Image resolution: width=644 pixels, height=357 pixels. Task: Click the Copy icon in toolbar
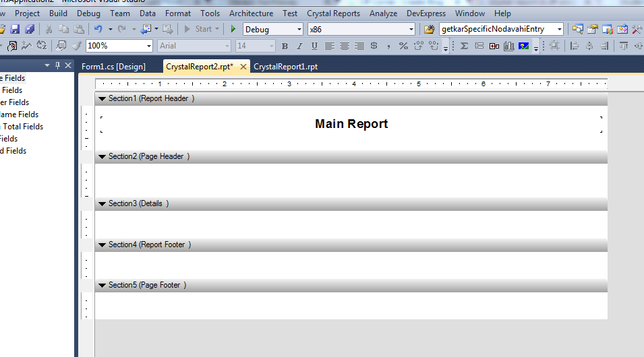[63, 29]
